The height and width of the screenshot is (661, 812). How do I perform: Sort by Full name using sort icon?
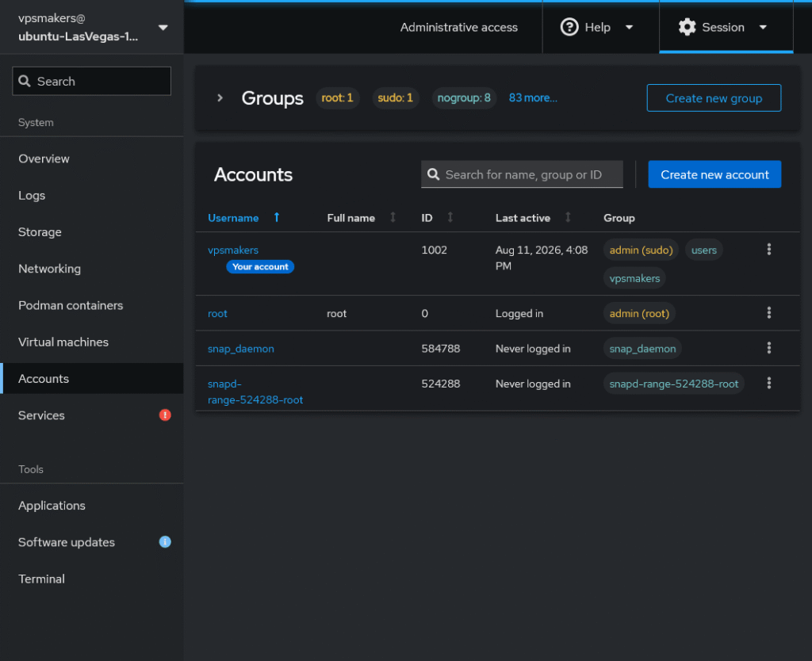point(393,217)
